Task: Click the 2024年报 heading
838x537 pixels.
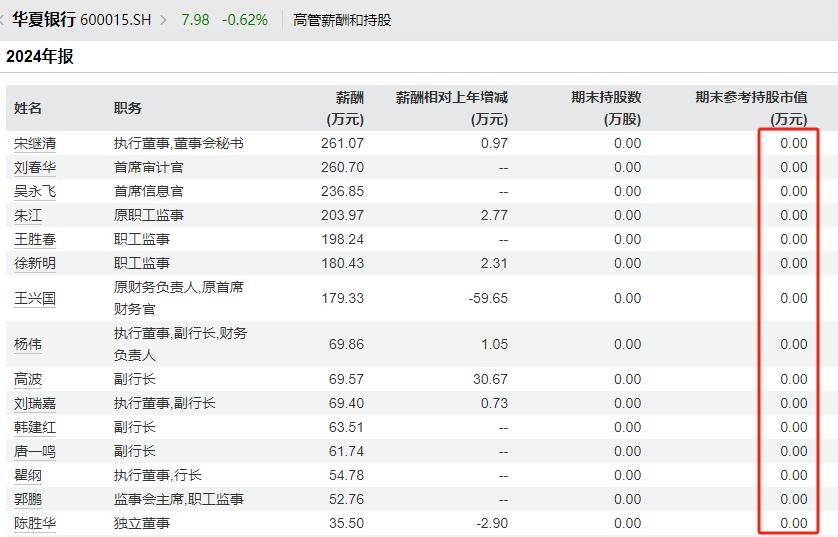Action: 40,56
